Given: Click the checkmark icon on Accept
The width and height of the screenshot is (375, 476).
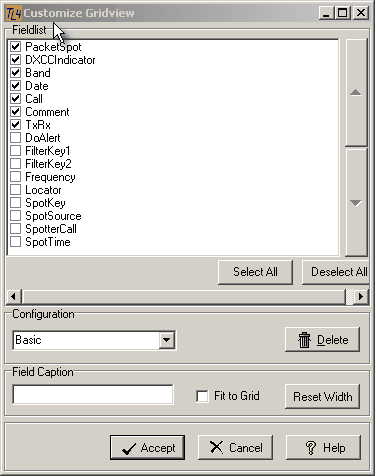Looking at the screenshot, I should point(129,449).
